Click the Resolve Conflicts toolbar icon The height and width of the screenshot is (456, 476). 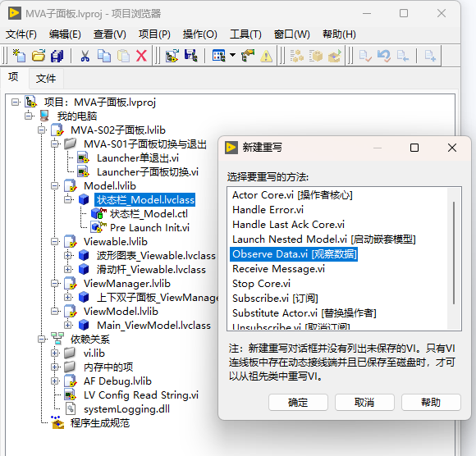point(248,56)
